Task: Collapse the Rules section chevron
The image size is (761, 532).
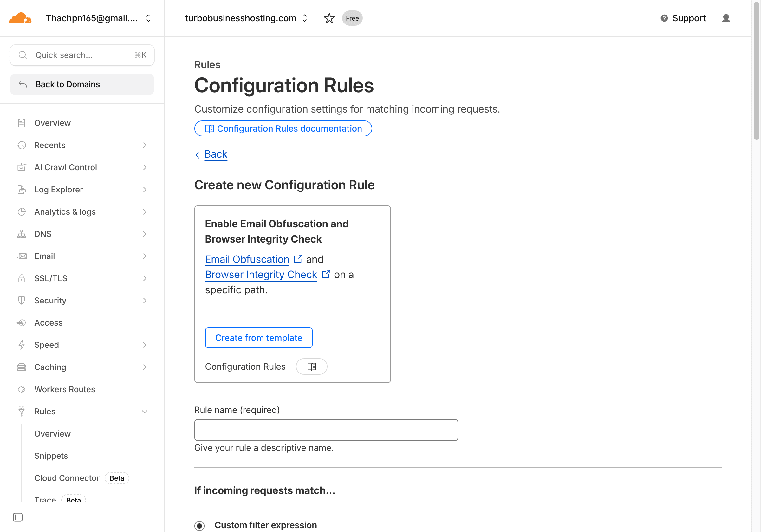Action: [x=145, y=411]
